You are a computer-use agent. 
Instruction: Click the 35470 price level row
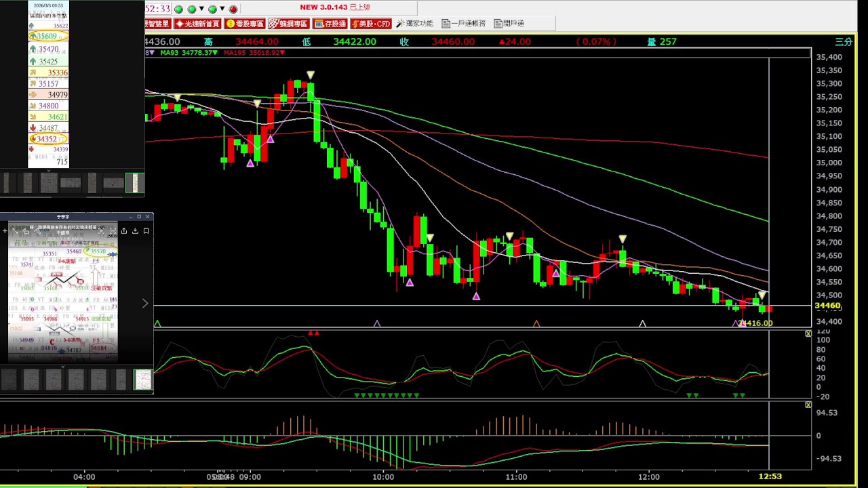click(48, 49)
